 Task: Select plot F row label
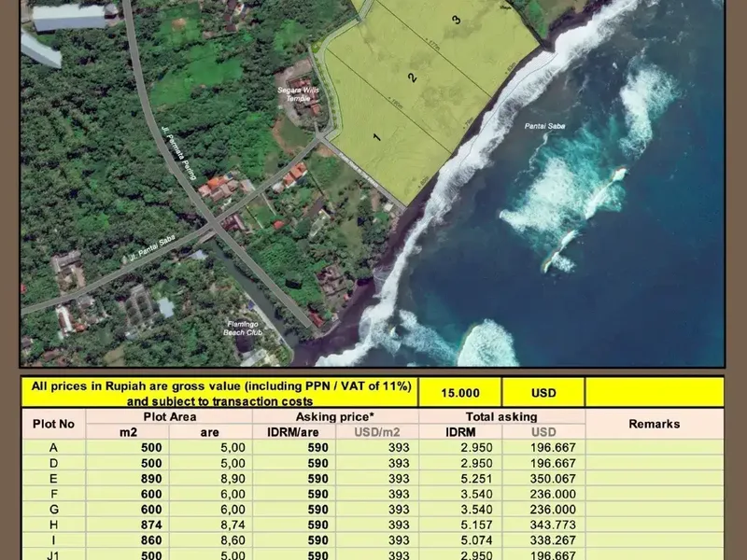pos(53,494)
